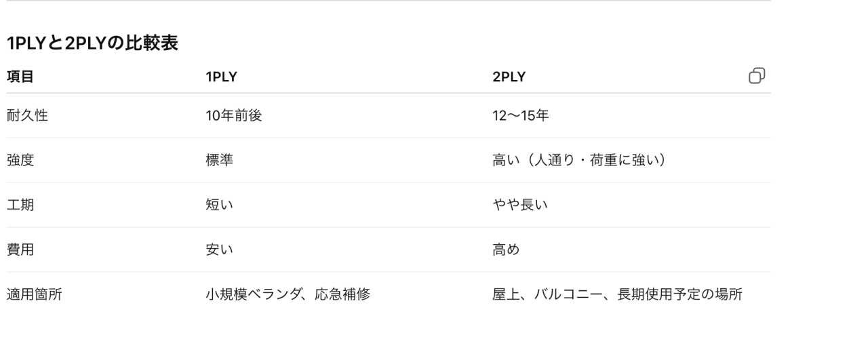The width and height of the screenshot is (868, 356).
Task: Click the 1PLYと2PLYの比較表 heading
Action: pos(92,44)
